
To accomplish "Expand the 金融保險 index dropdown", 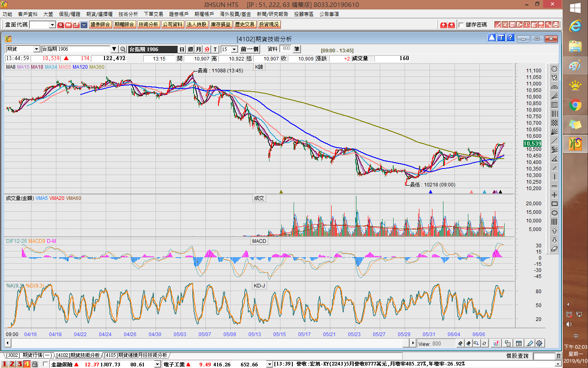I will point(157,364).
